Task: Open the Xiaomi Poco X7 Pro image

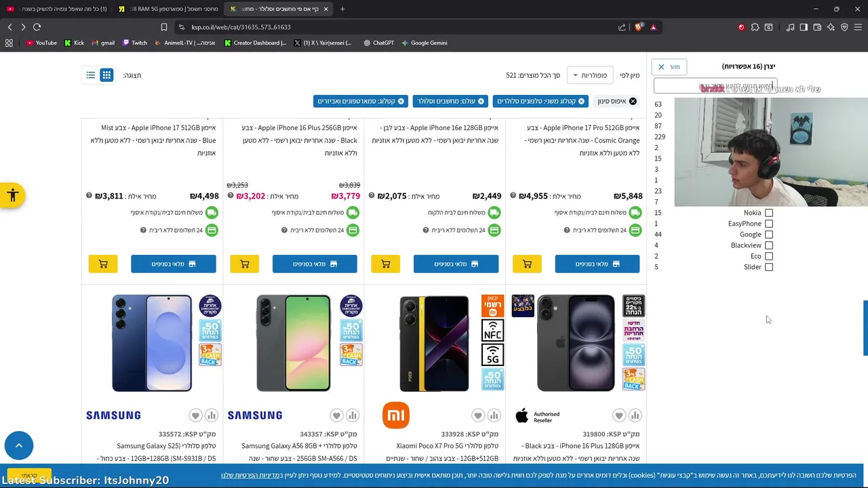Action: (x=434, y=343)
